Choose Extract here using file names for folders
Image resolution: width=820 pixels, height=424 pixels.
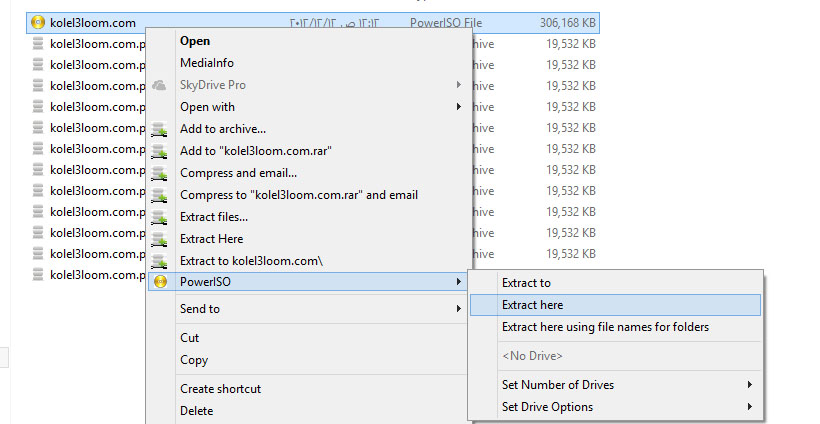point(605,327)
